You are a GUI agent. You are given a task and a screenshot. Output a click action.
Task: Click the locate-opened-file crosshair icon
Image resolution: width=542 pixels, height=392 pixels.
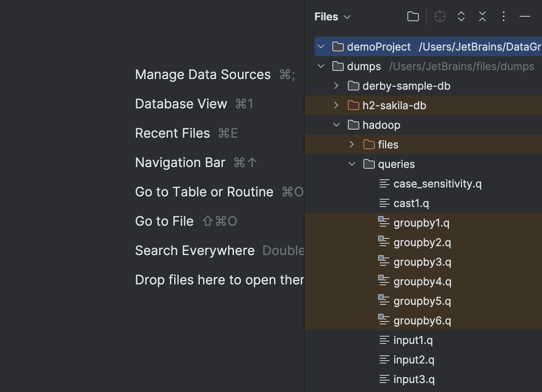(x=440, y=16)
